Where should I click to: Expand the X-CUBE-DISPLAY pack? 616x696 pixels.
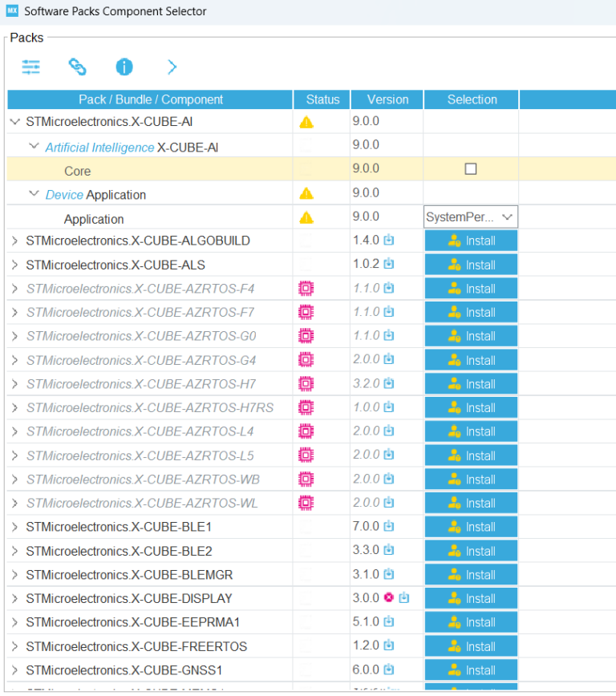[x=14, y=598]
